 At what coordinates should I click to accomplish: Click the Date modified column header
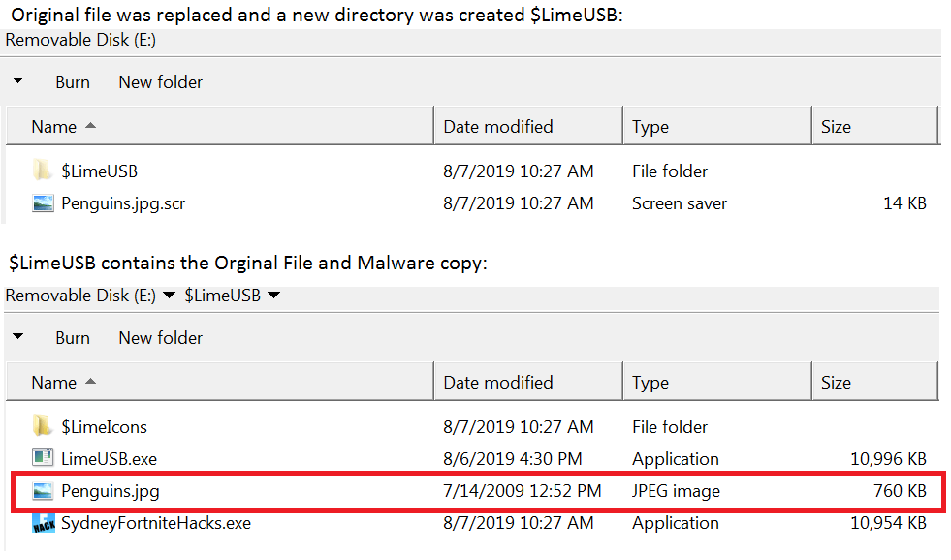pos(497,126)
